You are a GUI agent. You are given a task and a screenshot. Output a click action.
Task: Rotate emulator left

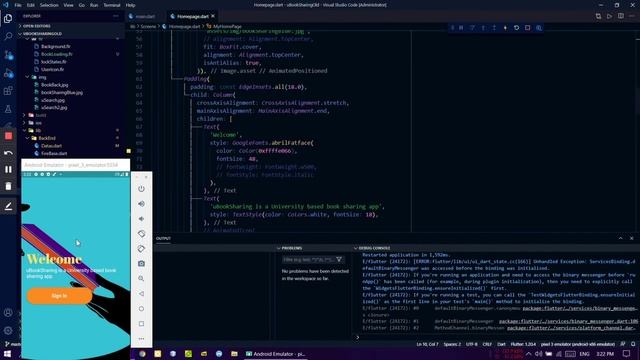(141, 233)
